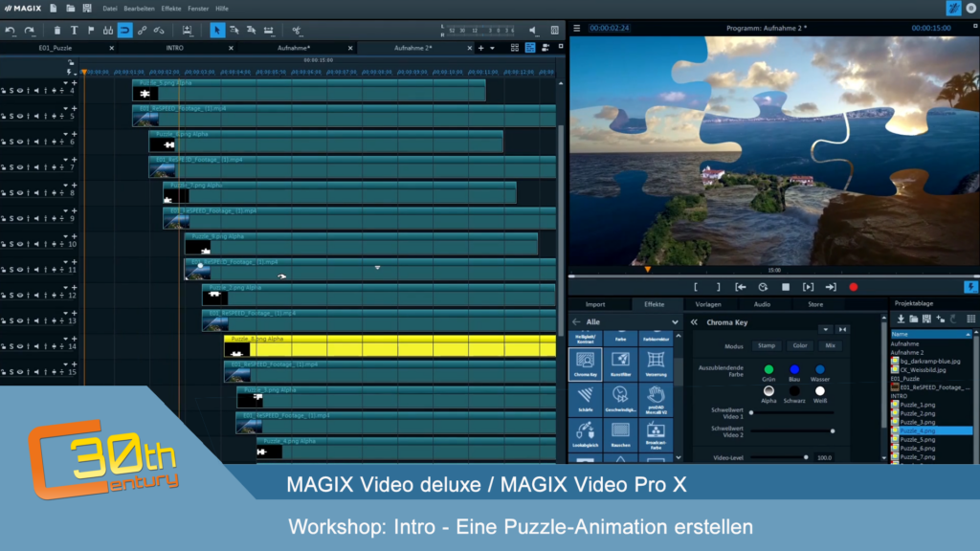Screen dimensions: 980x551
Task: Click the group objects chain-link icon
Action: pyautogui.click(x=142, y=30)
